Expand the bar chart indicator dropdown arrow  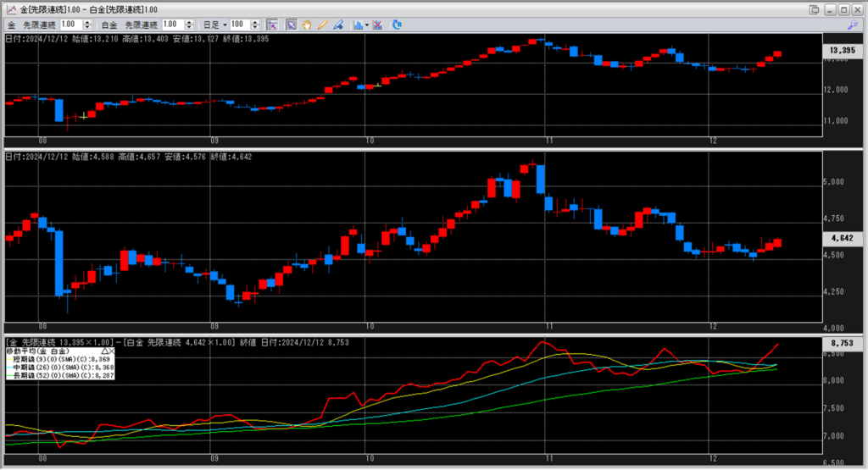tap(368, 25)
